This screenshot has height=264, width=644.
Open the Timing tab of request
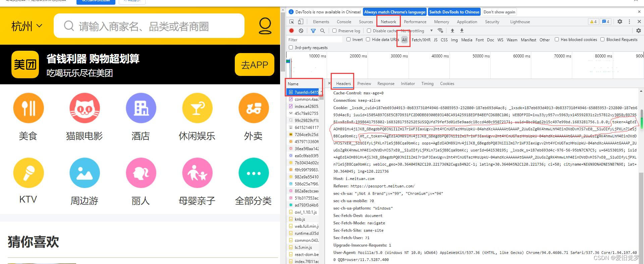point(427,83)
